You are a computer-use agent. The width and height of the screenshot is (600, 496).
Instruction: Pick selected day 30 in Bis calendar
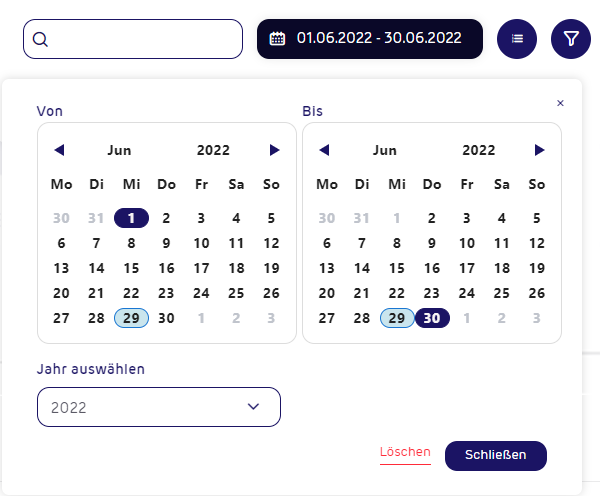(x=432, y=318)
